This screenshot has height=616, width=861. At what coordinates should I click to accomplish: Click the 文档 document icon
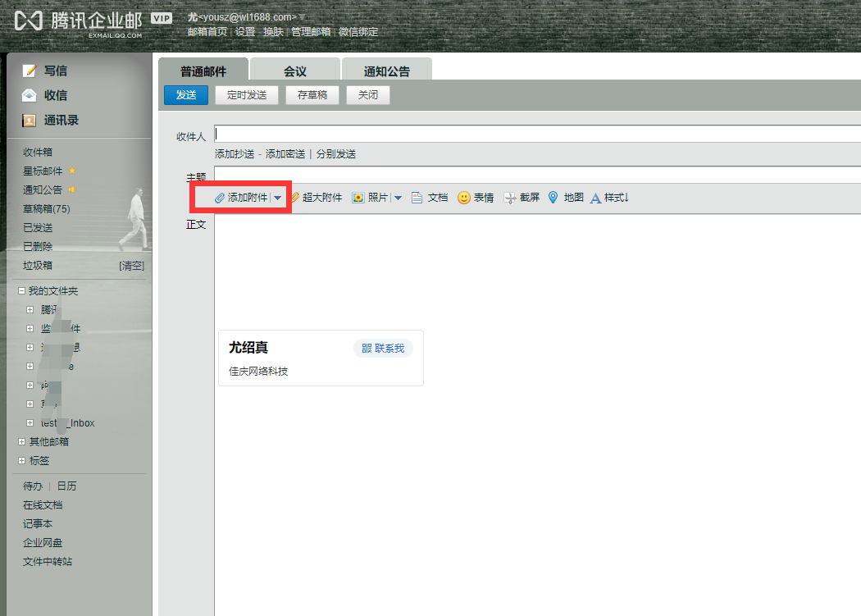tap(417, 198)
